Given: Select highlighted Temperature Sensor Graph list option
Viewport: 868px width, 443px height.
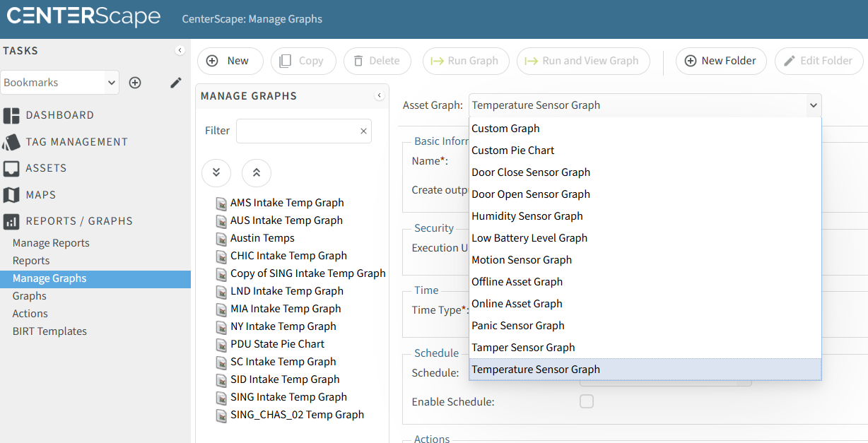Looking at the screenshot, I should [645, 370].
